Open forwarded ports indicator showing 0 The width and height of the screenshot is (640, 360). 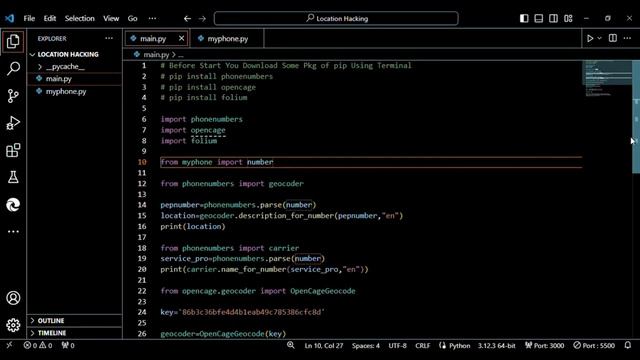click(68, 345)
